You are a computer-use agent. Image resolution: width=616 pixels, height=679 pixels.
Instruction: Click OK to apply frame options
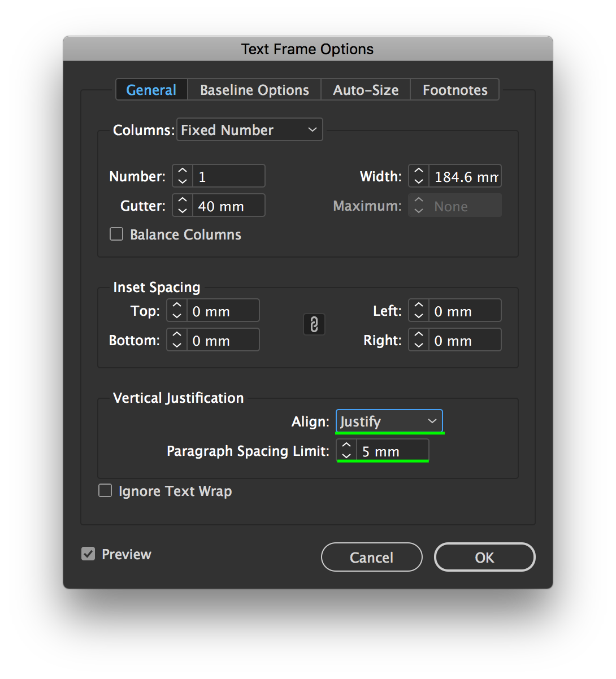click(x=484, y=557)
